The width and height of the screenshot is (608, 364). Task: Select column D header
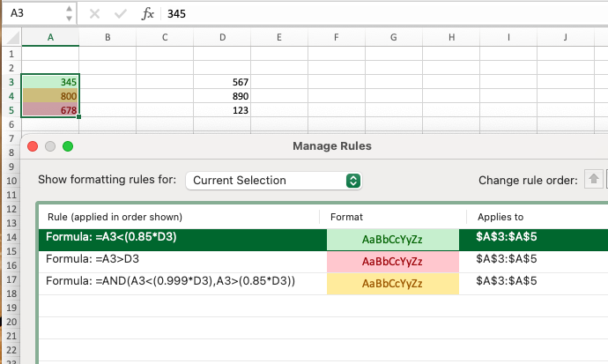point(222,38)
